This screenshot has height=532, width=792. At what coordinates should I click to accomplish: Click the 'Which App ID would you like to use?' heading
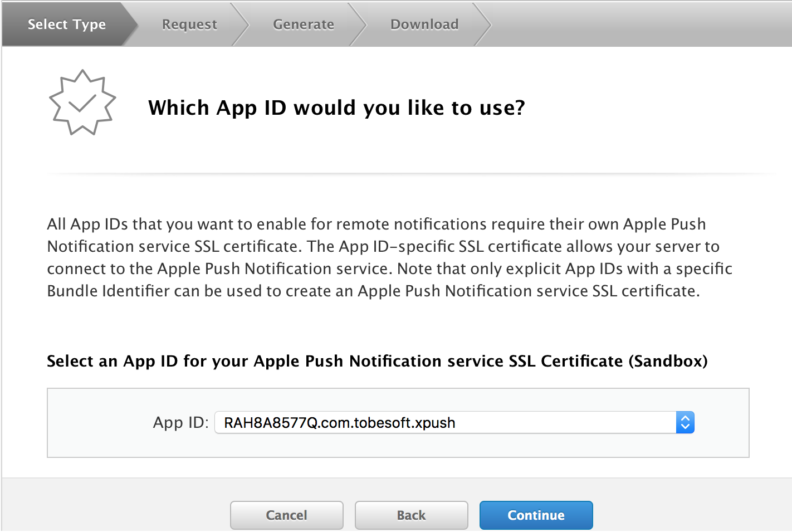[336, 108]
